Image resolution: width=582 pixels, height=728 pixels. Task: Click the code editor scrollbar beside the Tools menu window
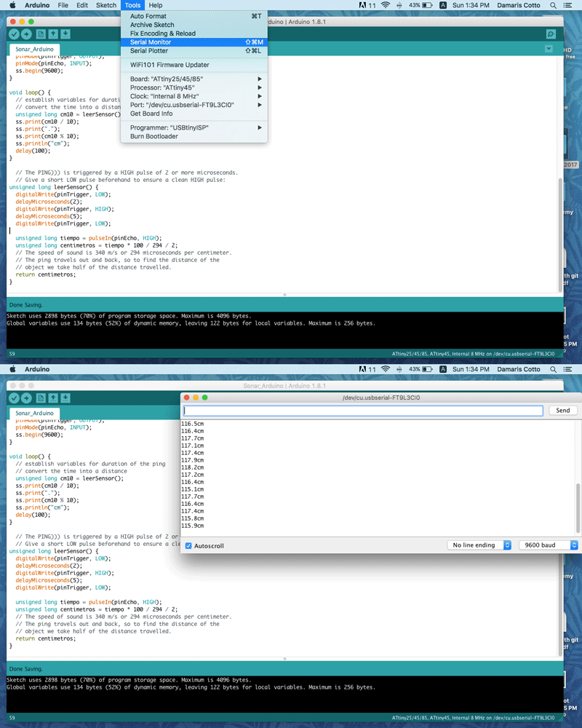click(x=560, y=234)
